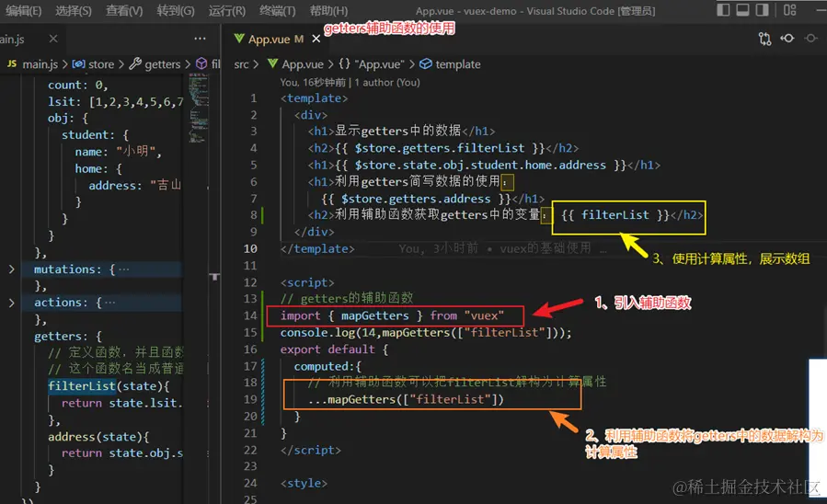Open the 终端(T) menu

[278, 10]
